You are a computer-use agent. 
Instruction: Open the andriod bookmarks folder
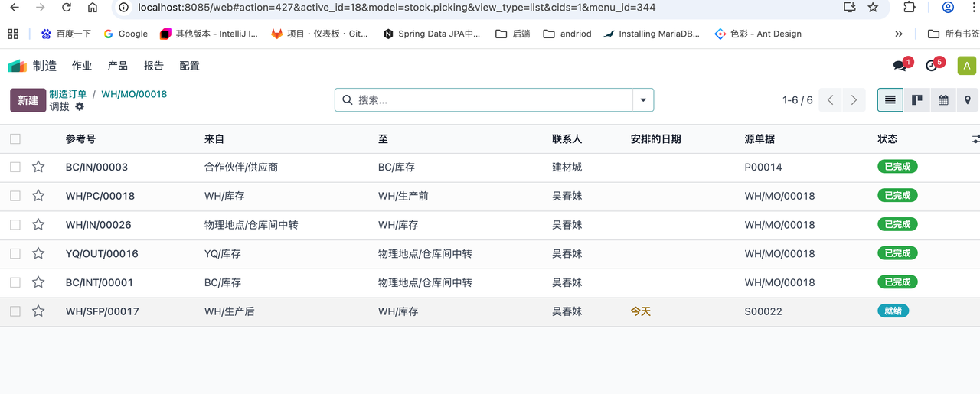pyautogui.click(x=567, y=34)
